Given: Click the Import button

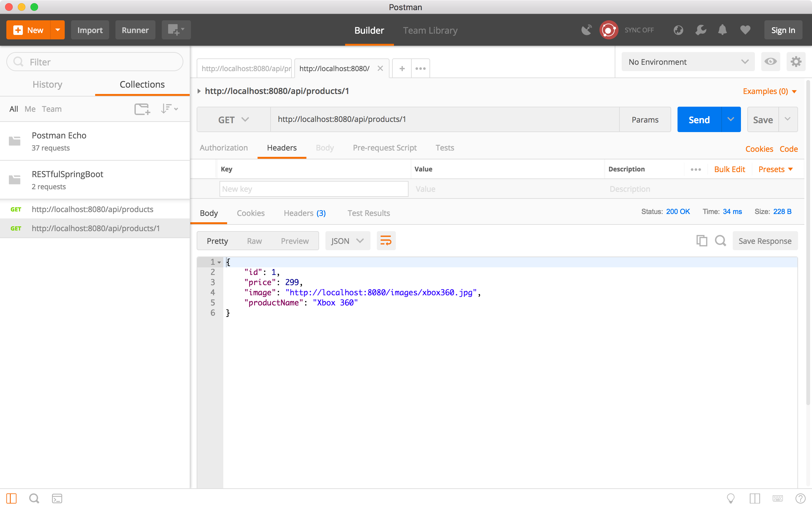Looking at the screenshot, I should click(90, 30).
